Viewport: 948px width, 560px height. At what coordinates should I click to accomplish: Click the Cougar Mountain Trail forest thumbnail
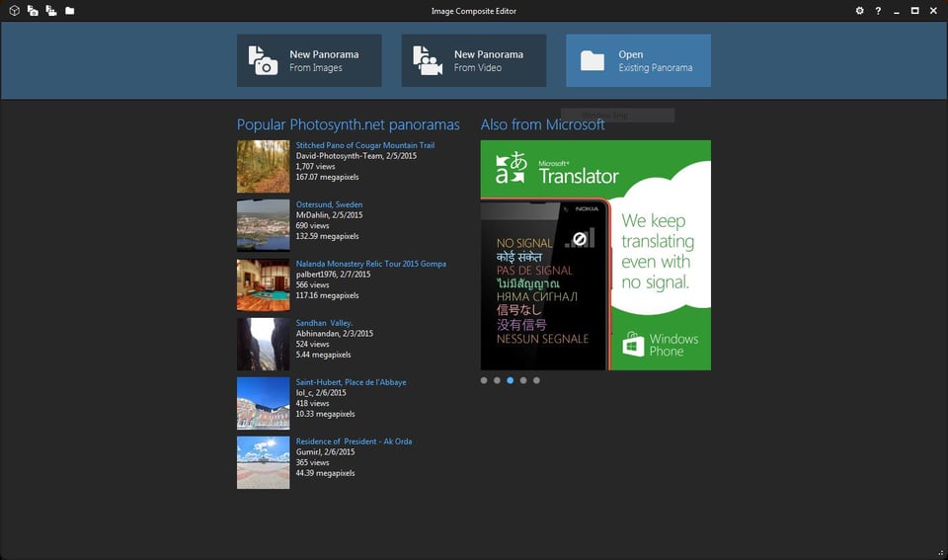[x=263, y=166]
